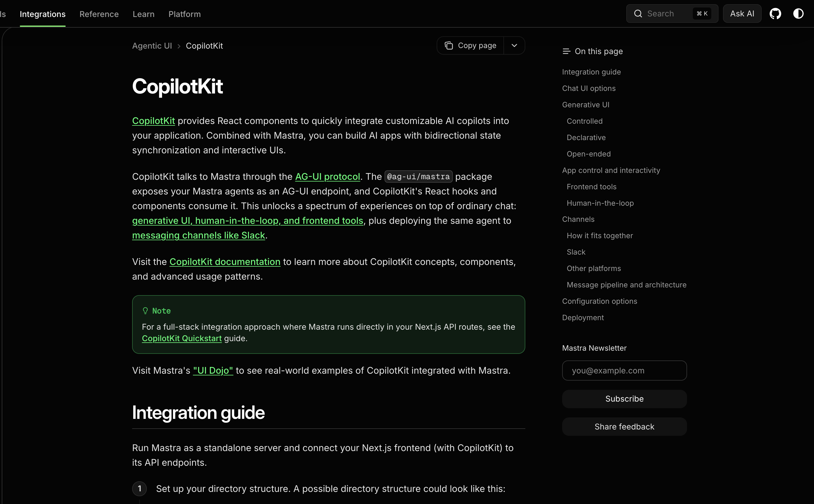Screen dimensions: 814x504
Task: Open the Ask AI assistant
Action: pyautogui.click(x=742, y=14)
